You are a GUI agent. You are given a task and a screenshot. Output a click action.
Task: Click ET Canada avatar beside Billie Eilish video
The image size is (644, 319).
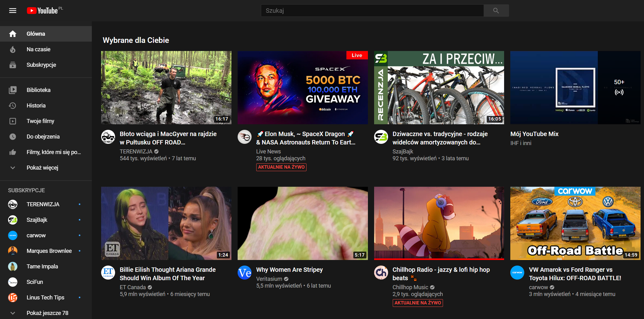coord(108,272)
